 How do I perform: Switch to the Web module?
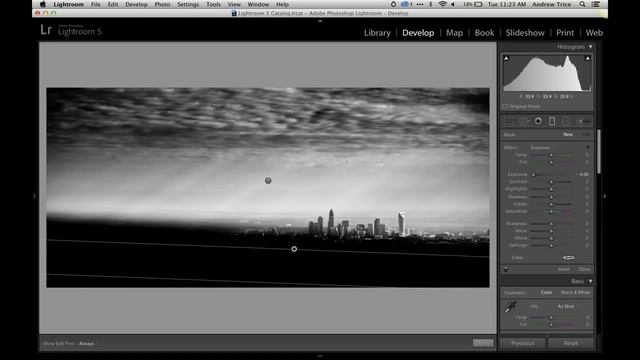coord(594,33)
